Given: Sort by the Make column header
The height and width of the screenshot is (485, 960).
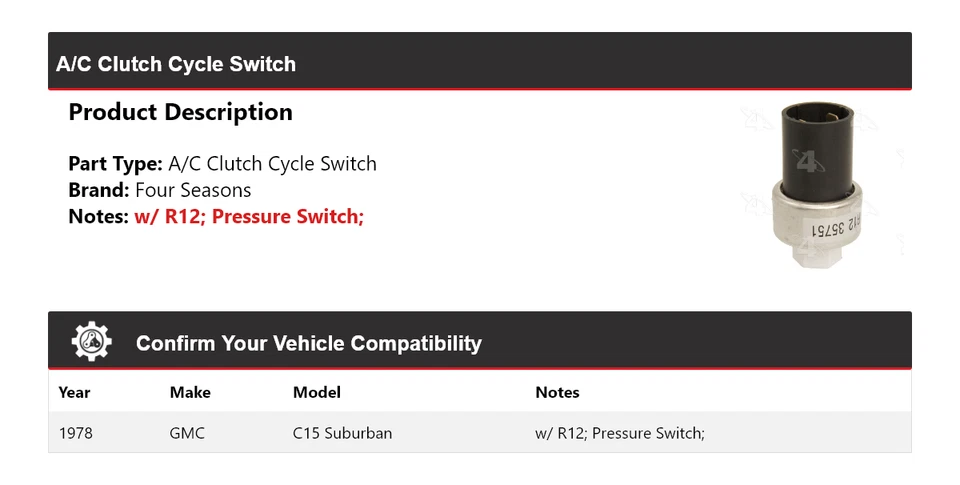Looking at the screenshot, I should [x=190, y=392].
